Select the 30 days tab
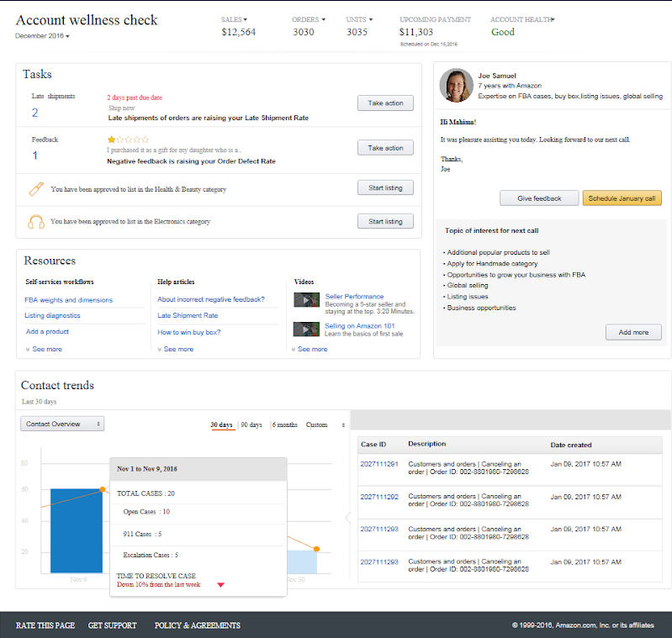672x638 pixels. tap(221, 424)
